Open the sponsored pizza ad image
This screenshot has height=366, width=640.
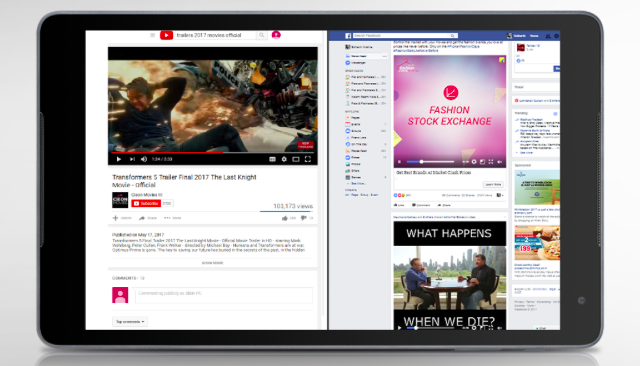pos(537,243)
